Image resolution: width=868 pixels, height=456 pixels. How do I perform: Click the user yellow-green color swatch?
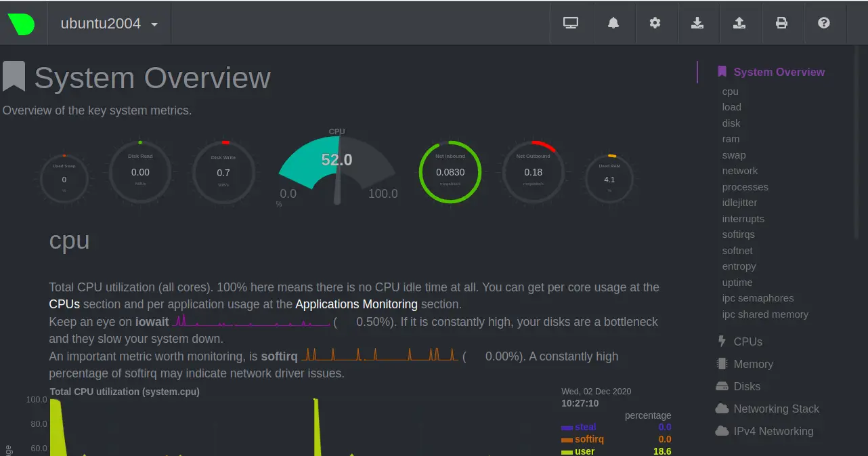point(567,452)
